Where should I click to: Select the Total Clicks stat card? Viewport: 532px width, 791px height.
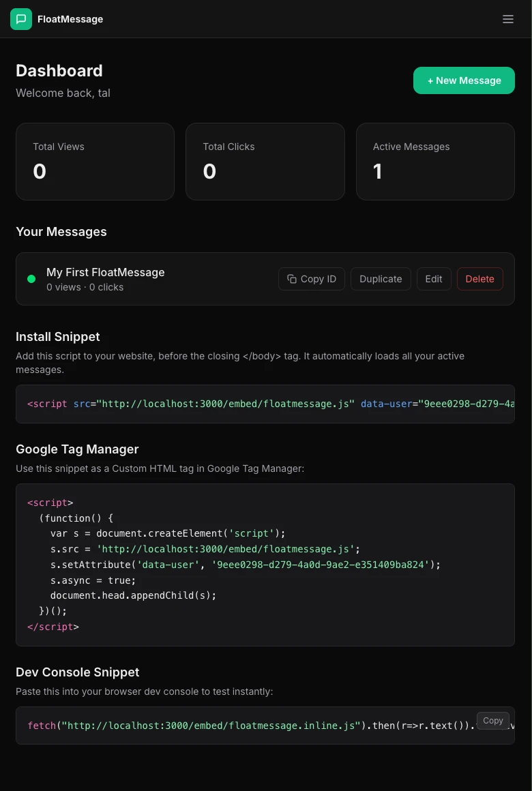[x=265, y=161]
